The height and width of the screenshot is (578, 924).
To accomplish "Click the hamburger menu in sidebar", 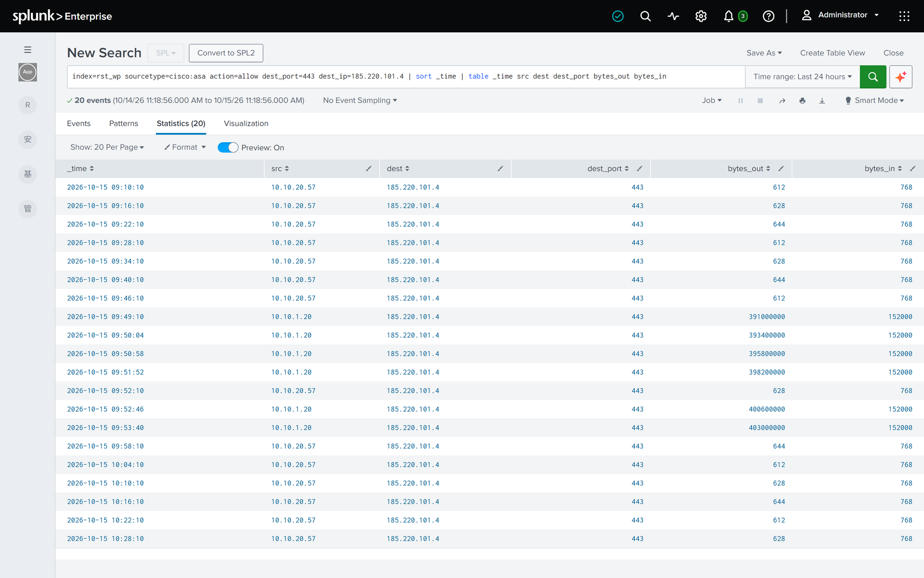I will pos(28,50).
